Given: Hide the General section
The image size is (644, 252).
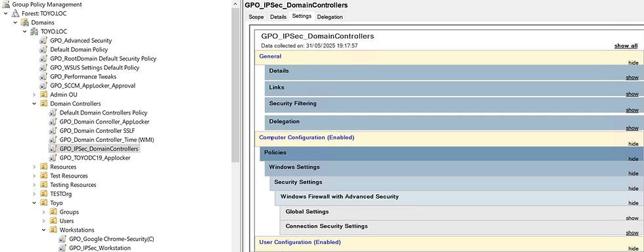Looking at the screenshot, I should tap(633, 63).
